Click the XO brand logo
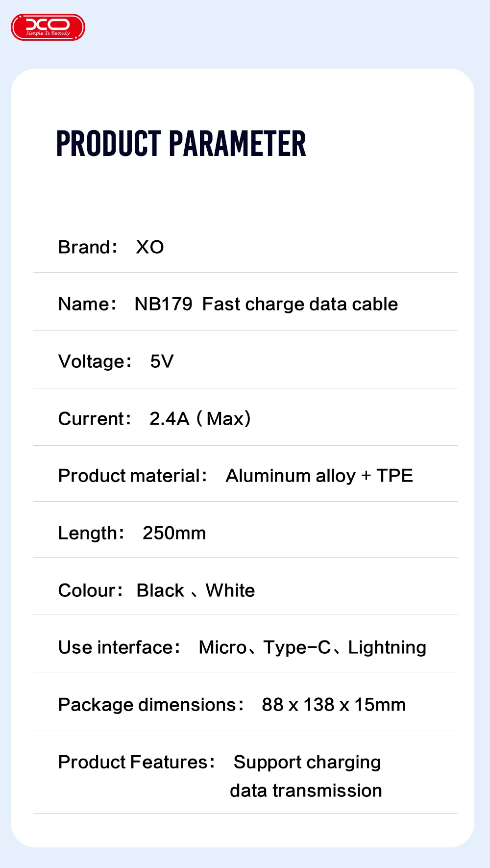This screenshot has height=868, width=490. click(48, 27)
